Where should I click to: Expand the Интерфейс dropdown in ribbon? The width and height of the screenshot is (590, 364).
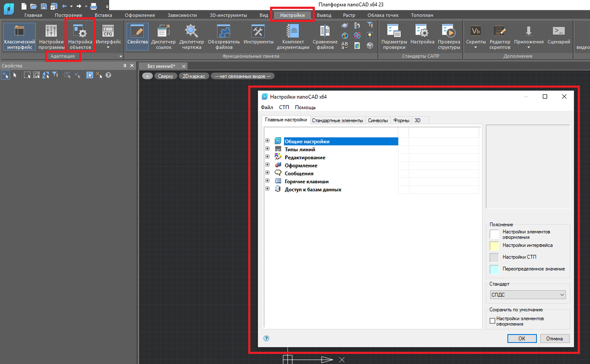click(108, 37)
